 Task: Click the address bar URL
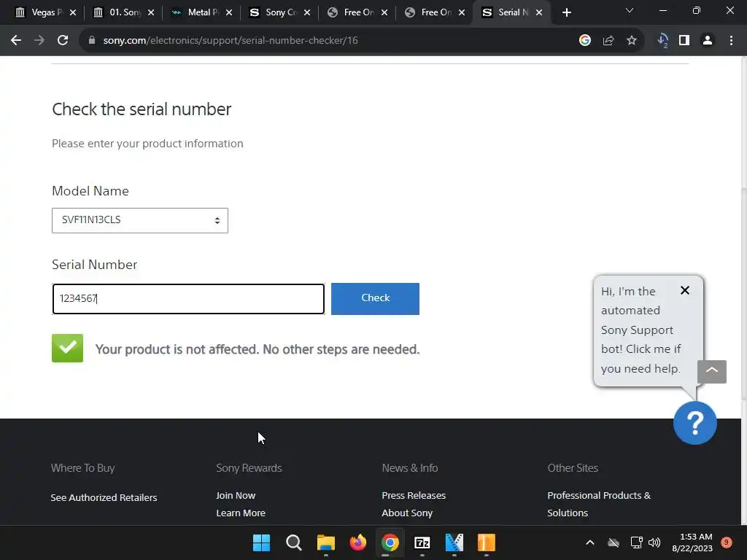231,41
